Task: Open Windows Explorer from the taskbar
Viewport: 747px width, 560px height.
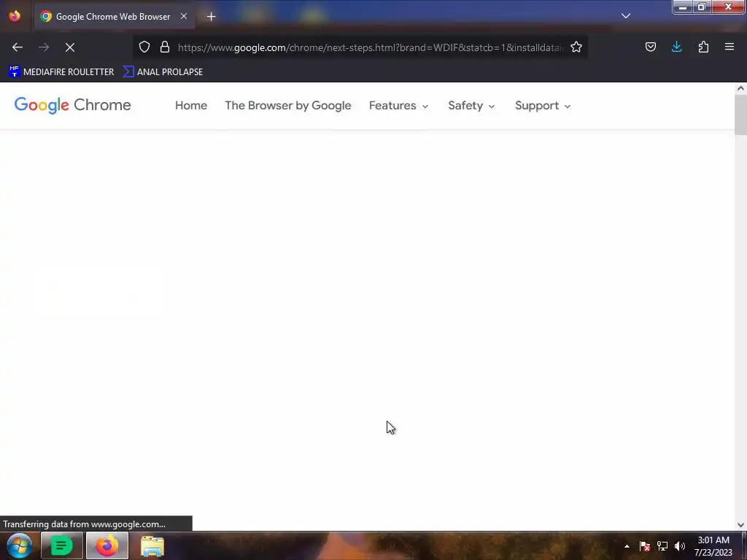Action: click(152, 545)
